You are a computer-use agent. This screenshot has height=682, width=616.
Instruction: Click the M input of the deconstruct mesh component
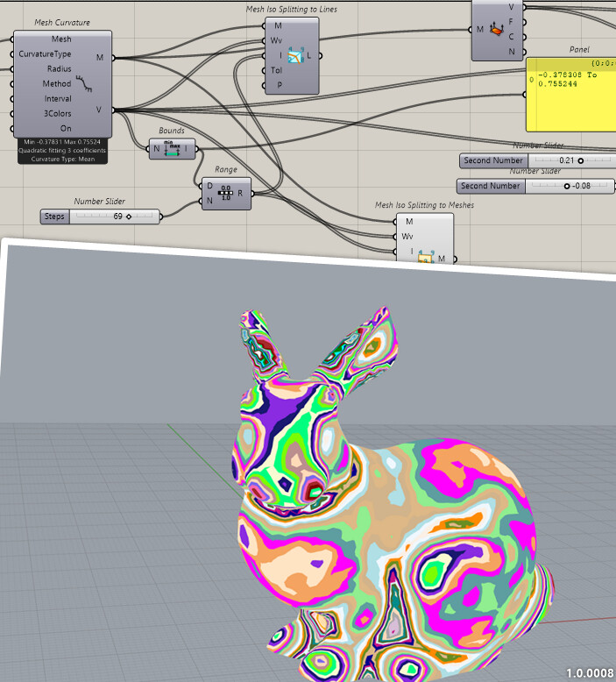tap(480, 29)
